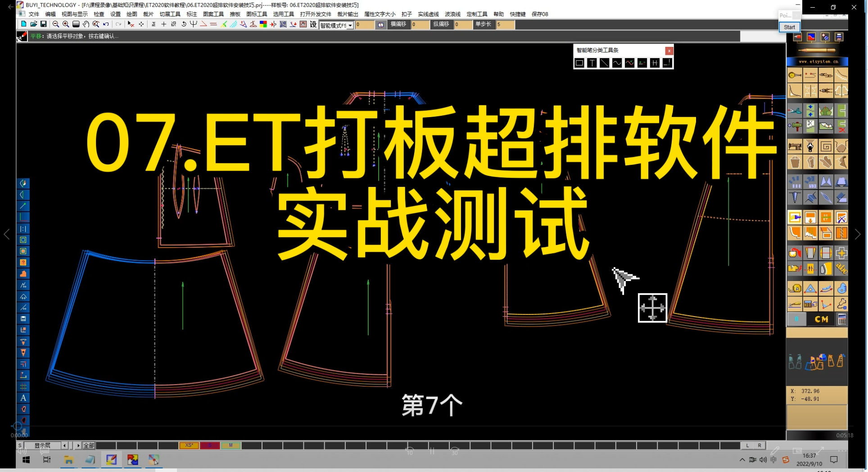The image size is (868, 472).
Task: Open file with the folder icon
Action: click(x=34, y=24)
